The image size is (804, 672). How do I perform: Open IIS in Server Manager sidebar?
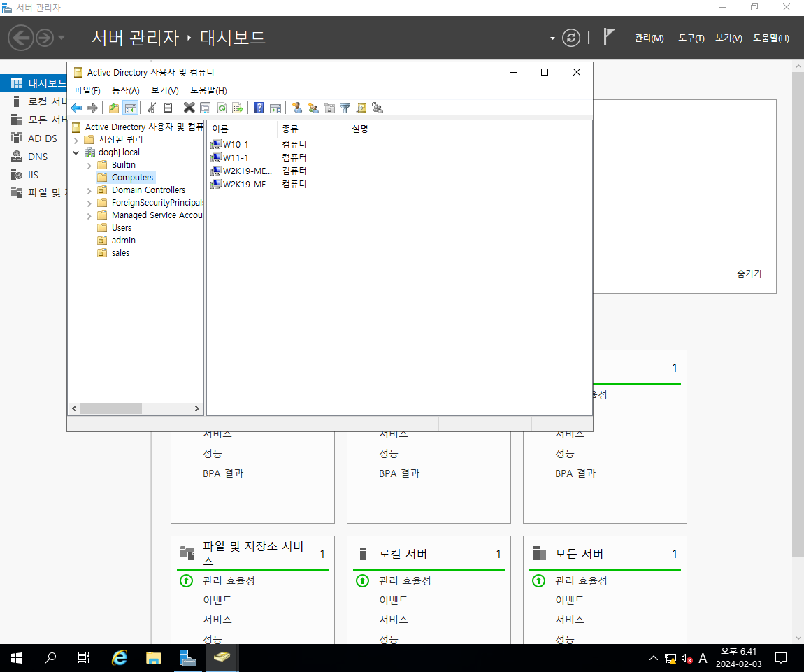click(33, 175)
